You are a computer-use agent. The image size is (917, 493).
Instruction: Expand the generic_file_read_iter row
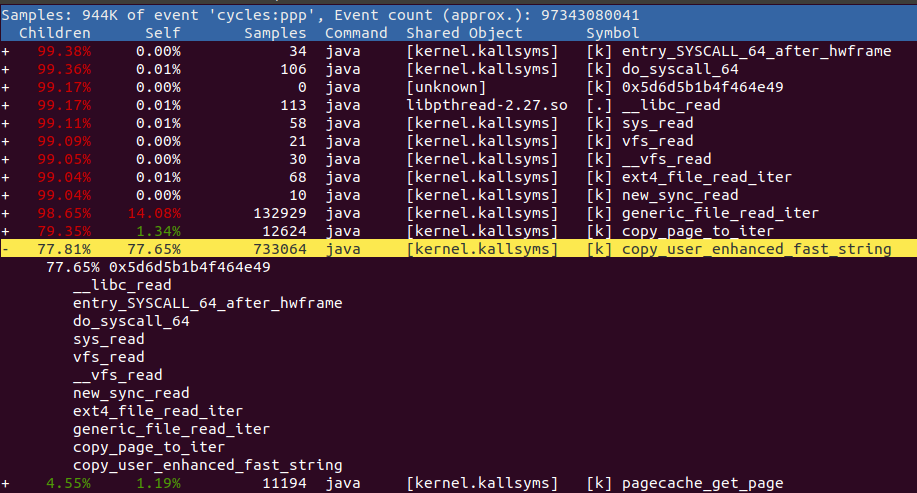pyautogui.click(x=5, y=213)
